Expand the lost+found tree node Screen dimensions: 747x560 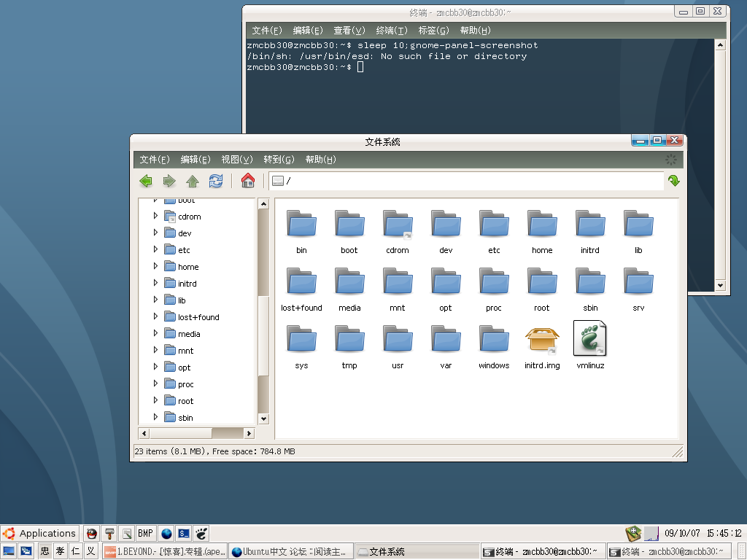coord(155,316)
